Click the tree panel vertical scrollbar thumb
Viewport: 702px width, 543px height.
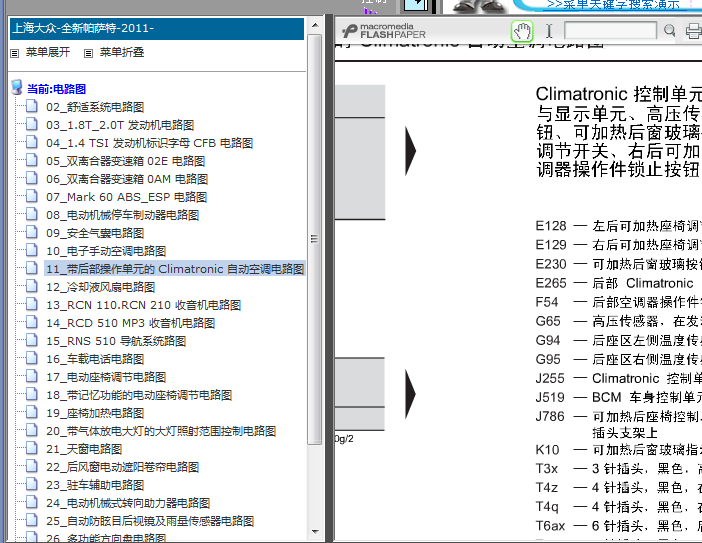click(x=315, y=239)
